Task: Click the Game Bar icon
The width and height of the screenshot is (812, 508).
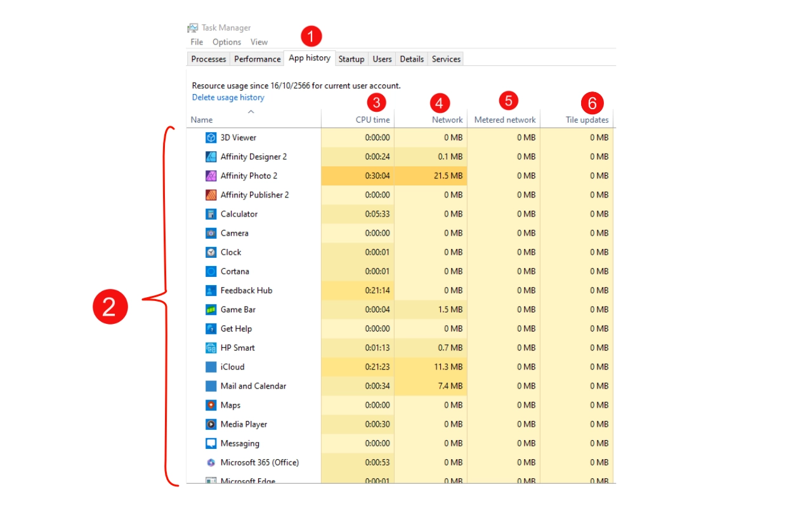Action: tap(211, 309)
